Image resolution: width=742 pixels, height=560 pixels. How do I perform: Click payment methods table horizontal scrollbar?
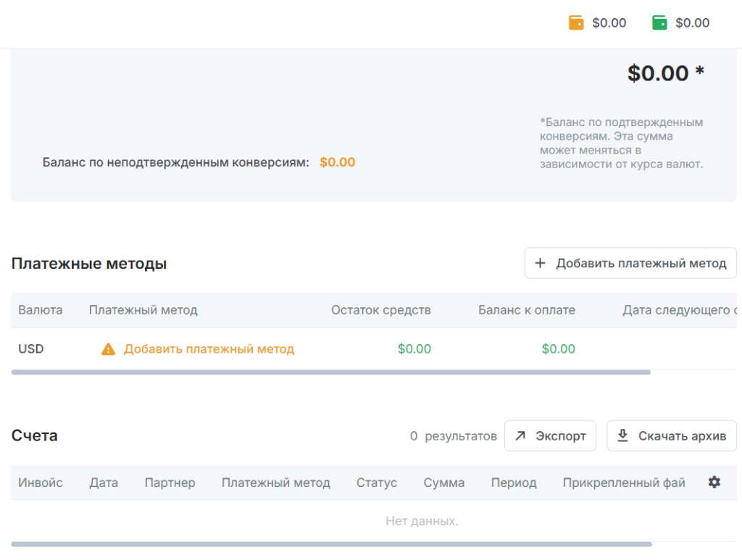point(330,372)
